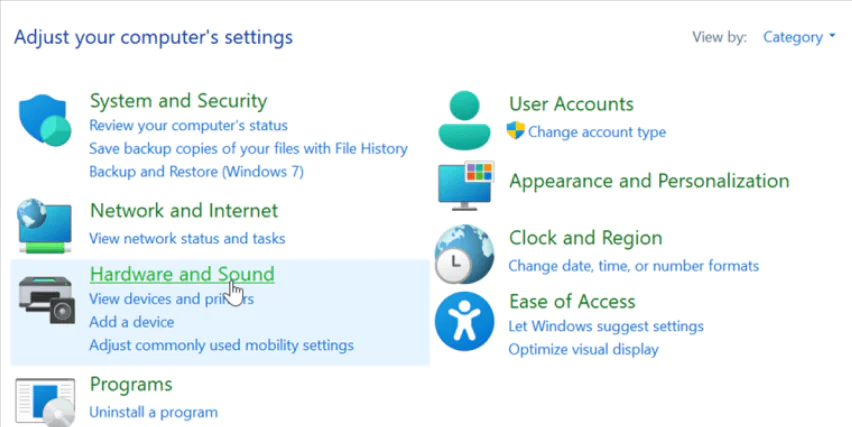
Task: Open Save backup copies with File History
Action: coord(248,149)
